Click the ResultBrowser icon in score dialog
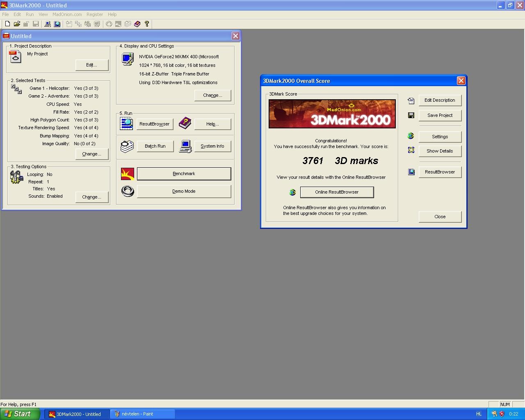This screenshot has height=420, width=525. tap(411, 172)
